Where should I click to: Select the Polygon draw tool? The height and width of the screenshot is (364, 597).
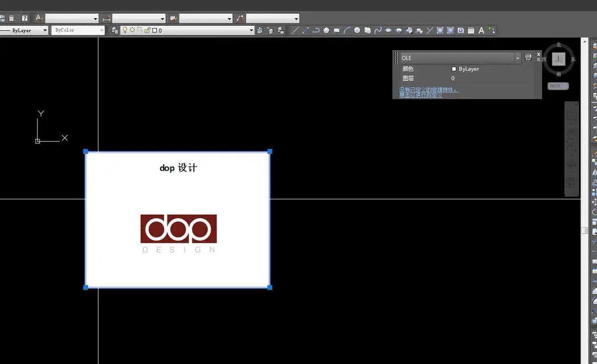pos(326,30)
